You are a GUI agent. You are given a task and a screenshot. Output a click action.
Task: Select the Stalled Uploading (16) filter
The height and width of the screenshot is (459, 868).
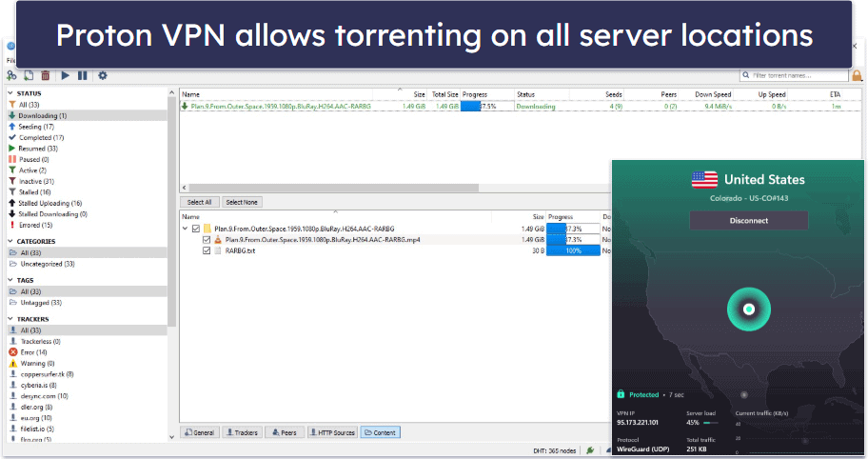tap(49, 203)
